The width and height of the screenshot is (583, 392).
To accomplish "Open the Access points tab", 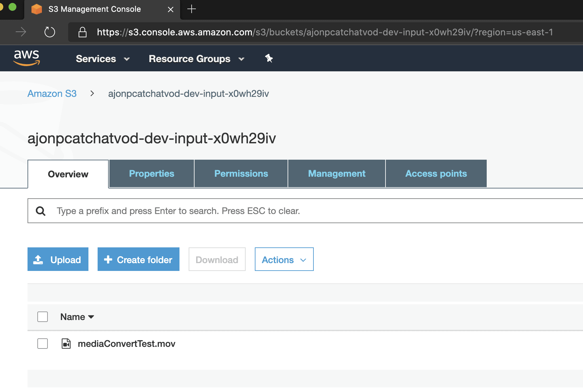I will pos(436,173).
